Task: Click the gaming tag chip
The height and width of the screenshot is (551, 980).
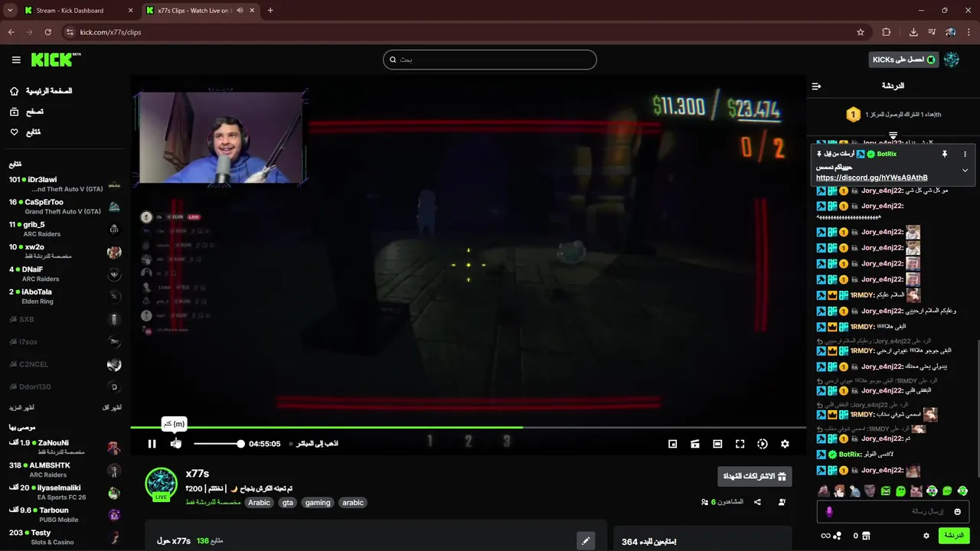Action: point(318,503)
